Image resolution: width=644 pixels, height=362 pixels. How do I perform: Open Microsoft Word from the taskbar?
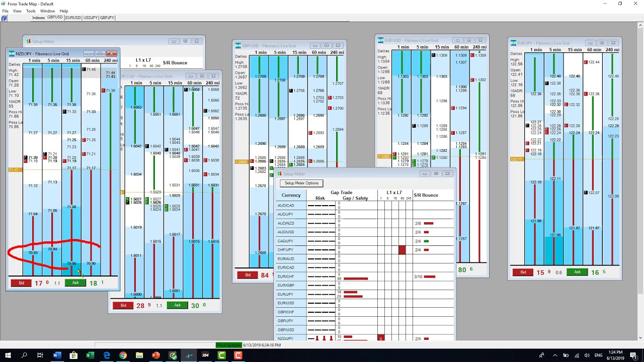click(57, 355)
